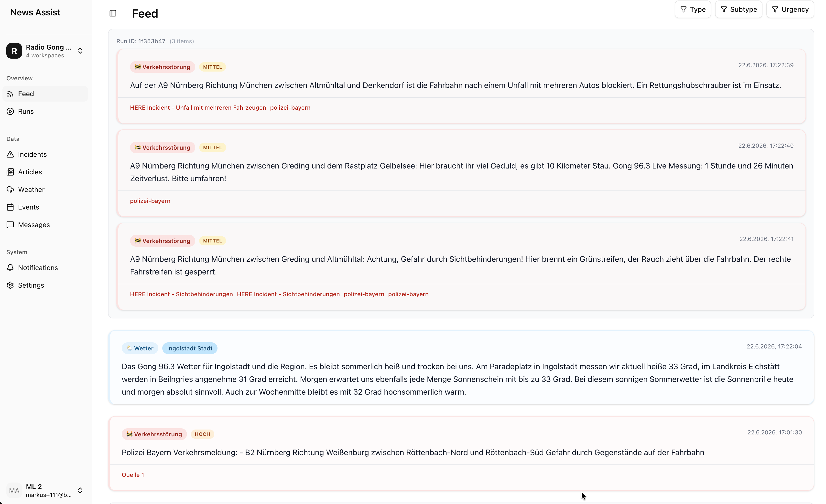Viewport: 826px width, 504px height.
Task: Click the funnel icon on Subtype filter
Action: coord(723,9)
